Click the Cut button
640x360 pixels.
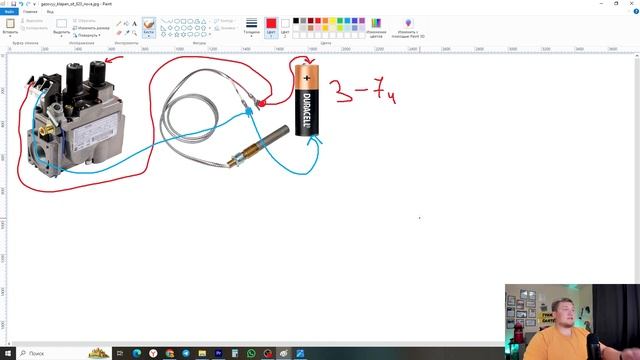click(32, 20)
